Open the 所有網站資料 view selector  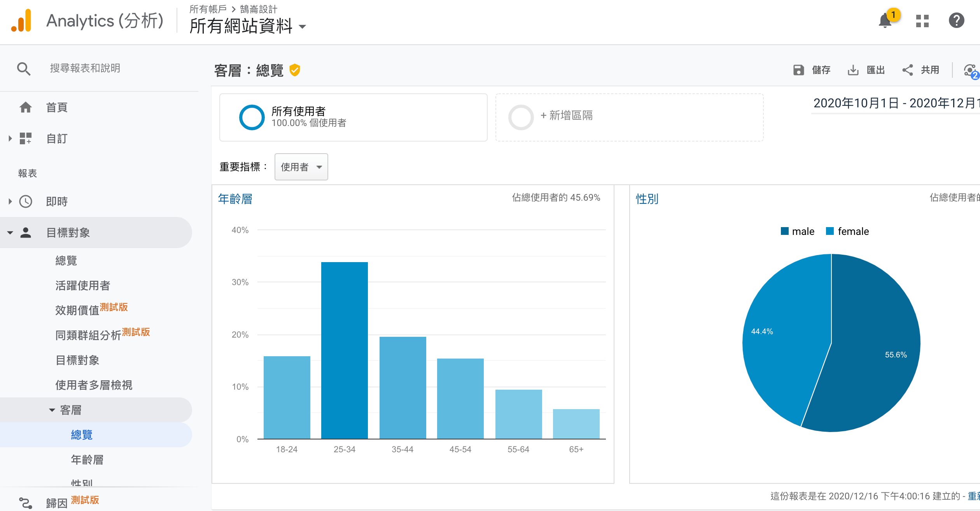pos(248,26)
